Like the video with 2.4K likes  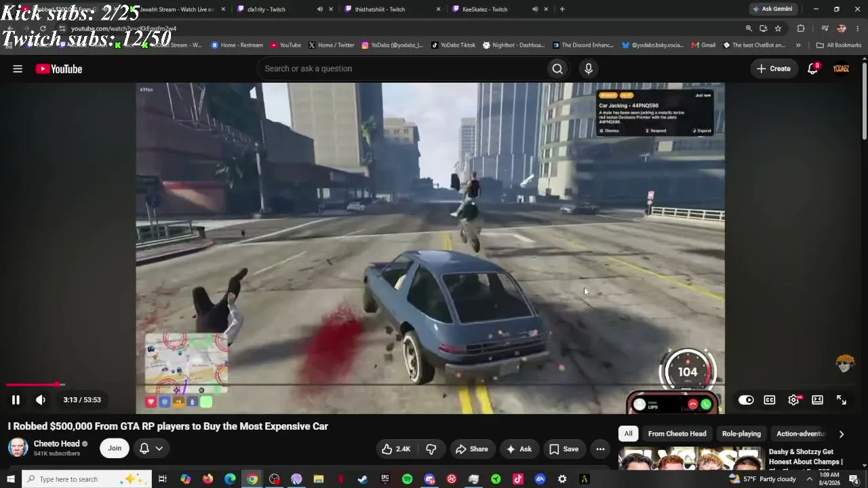(x=396, y=449)
